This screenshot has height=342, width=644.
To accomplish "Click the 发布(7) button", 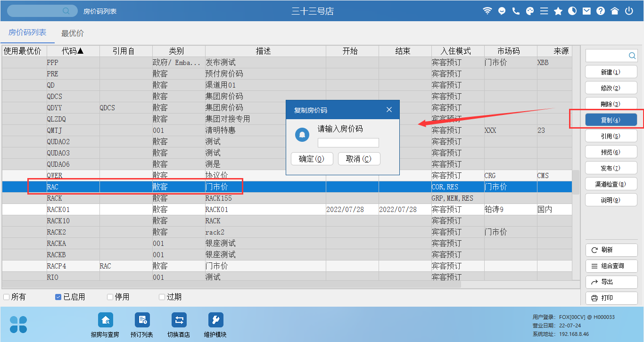I will (x=611, y=168).
